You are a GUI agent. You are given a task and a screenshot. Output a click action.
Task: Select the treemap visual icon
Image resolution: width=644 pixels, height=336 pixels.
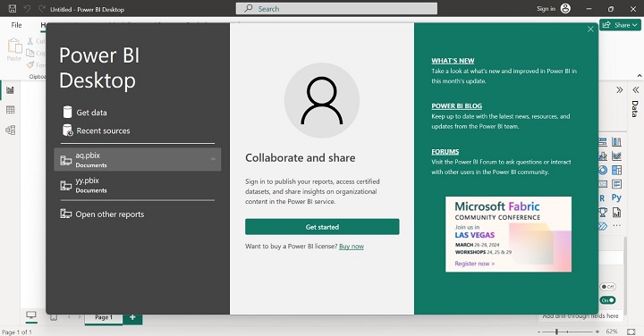(x=616, y=170)
